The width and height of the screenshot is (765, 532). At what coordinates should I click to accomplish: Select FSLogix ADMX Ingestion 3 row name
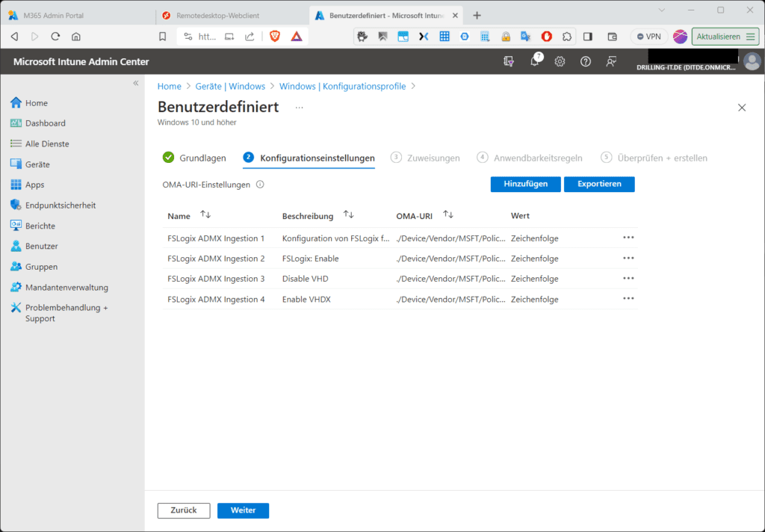pyautogui.click(x=216, y=279)
